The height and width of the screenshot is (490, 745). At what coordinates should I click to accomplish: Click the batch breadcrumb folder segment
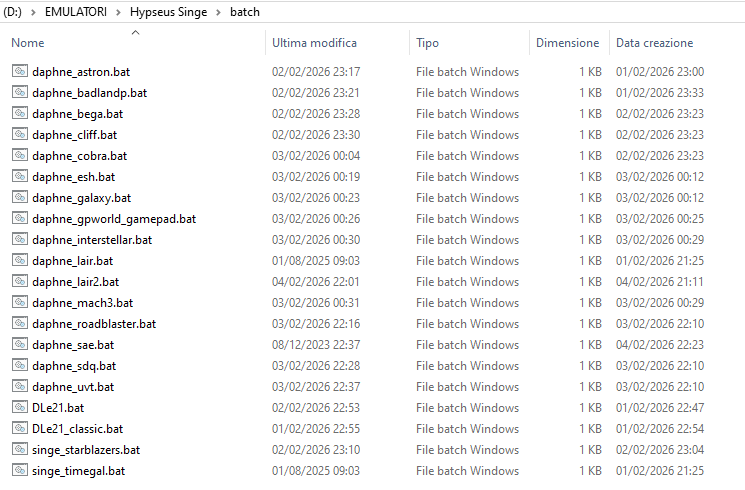coord(245,12)
